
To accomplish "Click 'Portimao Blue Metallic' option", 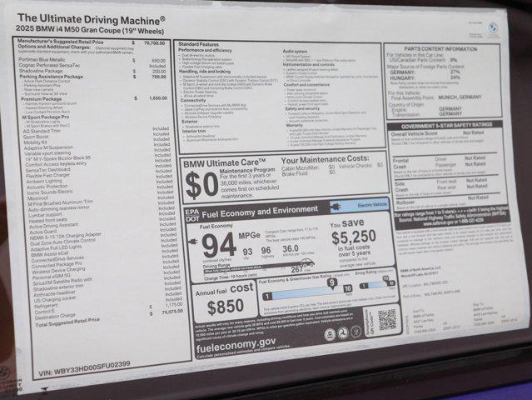I will (x=42, y=59).
